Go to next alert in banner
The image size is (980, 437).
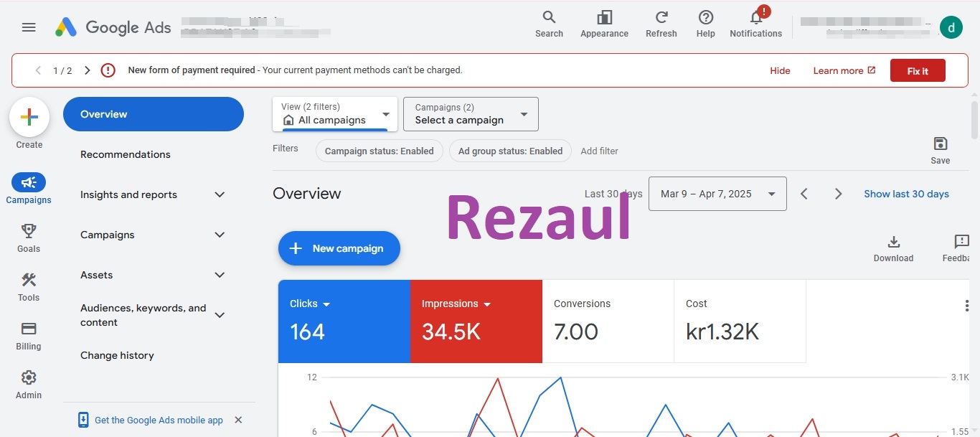pyautogui.click(x=88, y=70)
